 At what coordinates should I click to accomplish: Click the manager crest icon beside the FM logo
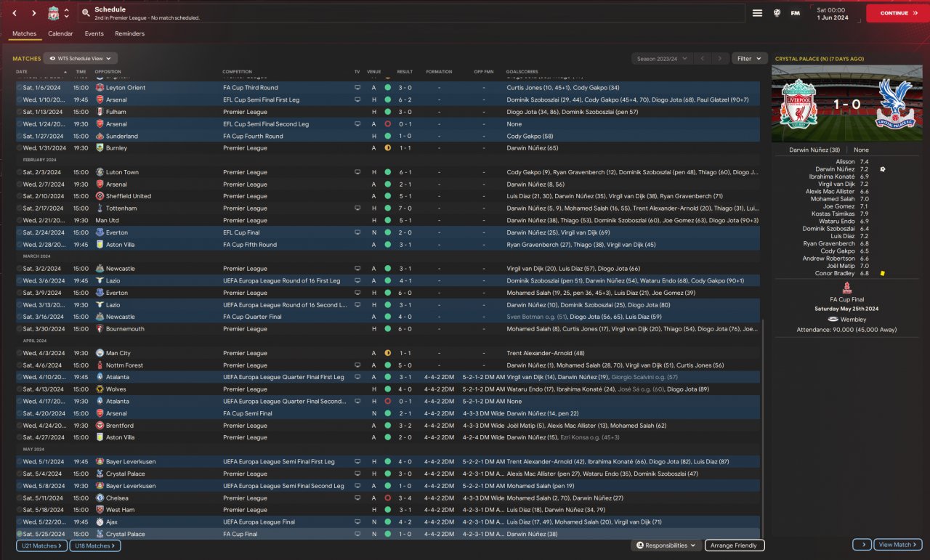pos(777,13)
